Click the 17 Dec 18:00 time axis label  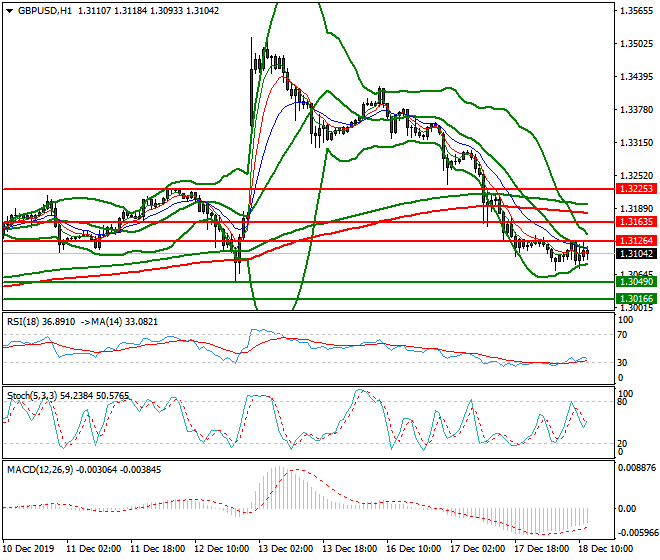click(542, 549)
